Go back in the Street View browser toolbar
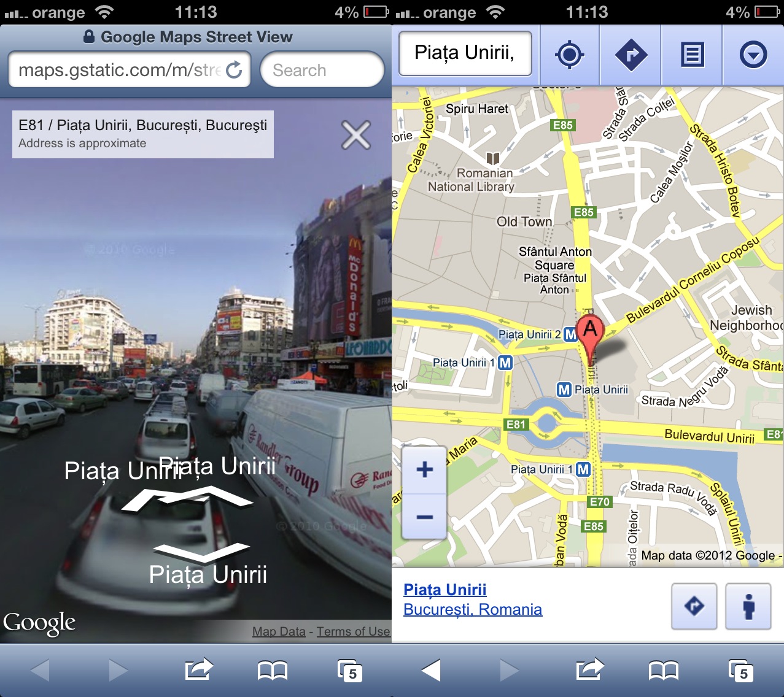 [x=40, y=670]
